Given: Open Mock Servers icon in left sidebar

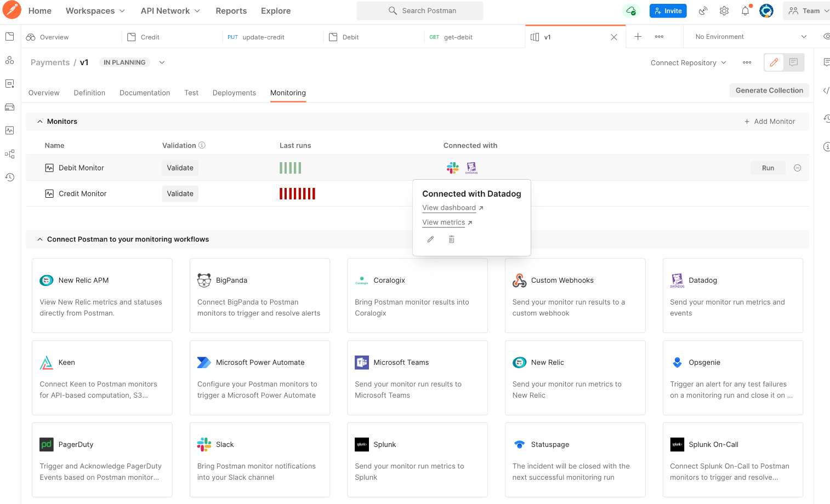Looking at the screenshot, I should 9,107.
